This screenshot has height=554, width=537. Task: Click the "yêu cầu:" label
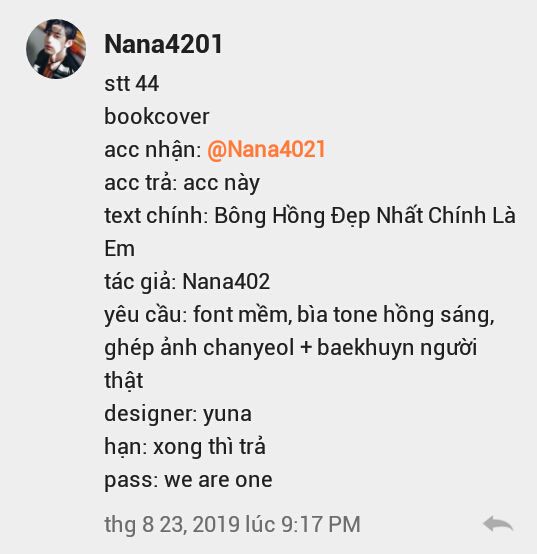(146, 315)
